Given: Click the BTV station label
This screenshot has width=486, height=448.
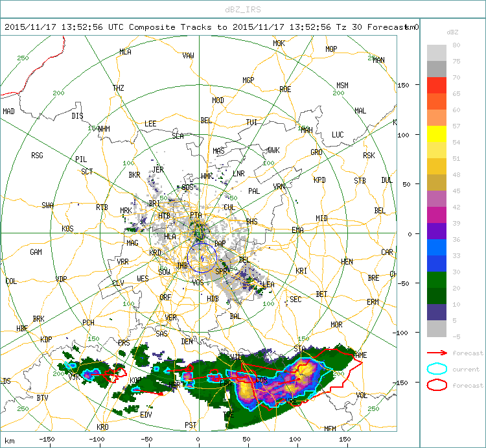Looking at the screenshot, I should (x=43, y=397).
